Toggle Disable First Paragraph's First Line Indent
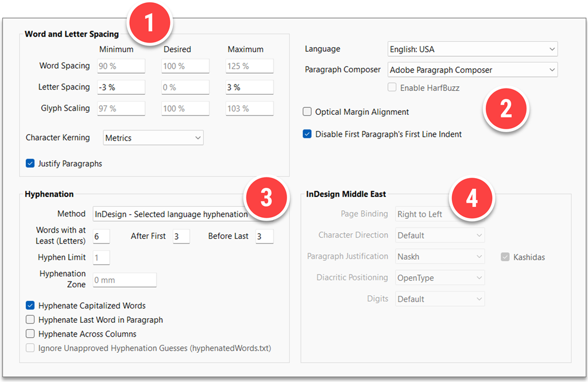Viewport: 588px width, 382px height. (x=307, y=134)
